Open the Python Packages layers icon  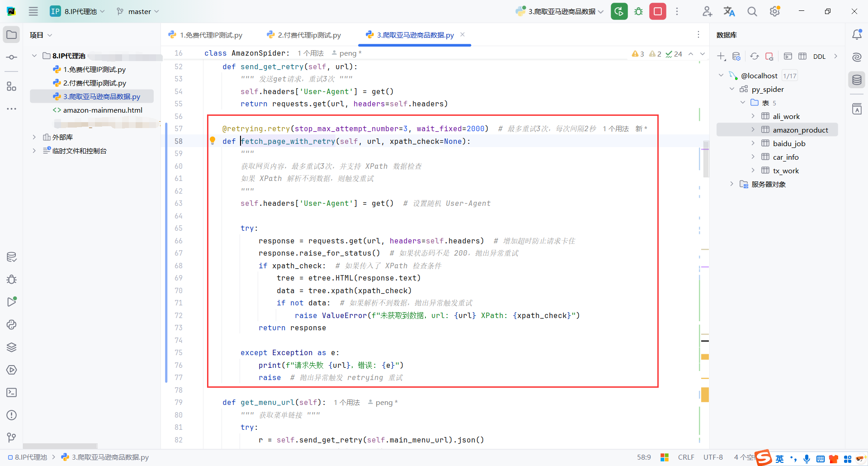12,347
